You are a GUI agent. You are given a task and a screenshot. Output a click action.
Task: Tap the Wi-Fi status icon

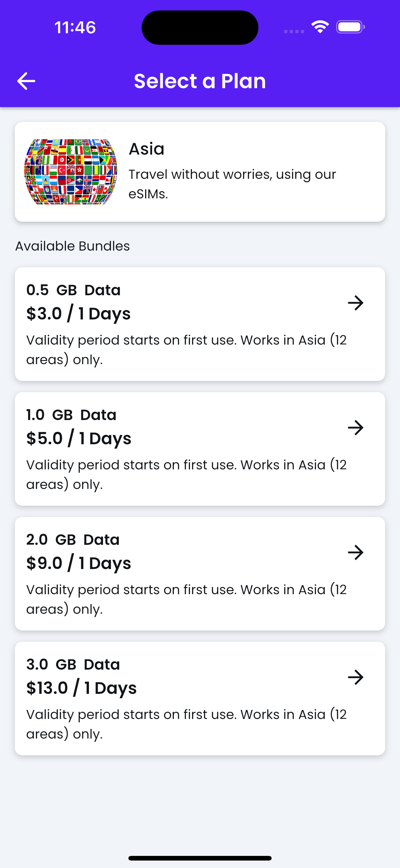click(320, 27)
